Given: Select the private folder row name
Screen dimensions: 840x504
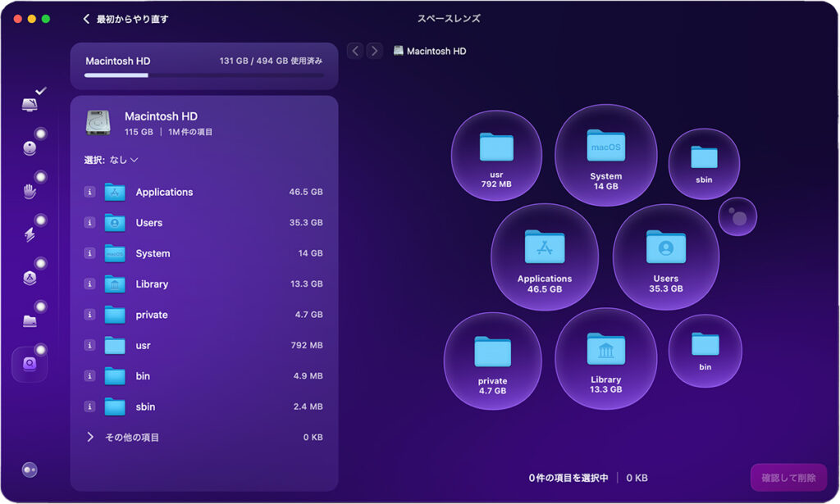Looking at the screenshot, I should click(x=152, y=315).
